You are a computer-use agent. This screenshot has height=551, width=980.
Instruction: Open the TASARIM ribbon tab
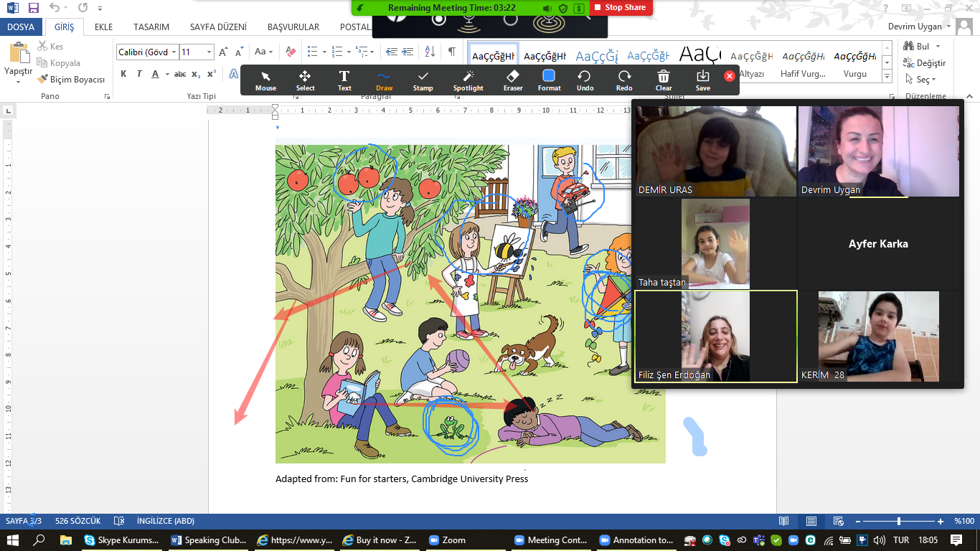(151, 27)
